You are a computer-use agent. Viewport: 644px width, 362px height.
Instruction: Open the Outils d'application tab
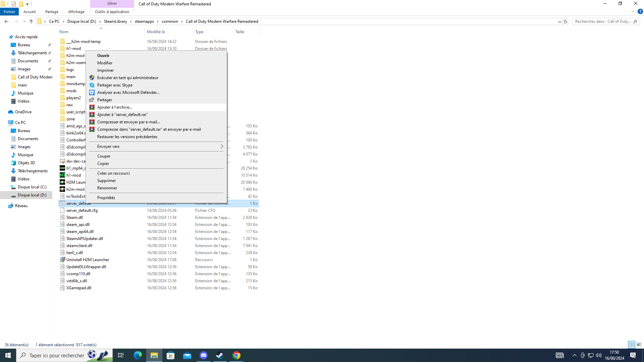(112, 12)
